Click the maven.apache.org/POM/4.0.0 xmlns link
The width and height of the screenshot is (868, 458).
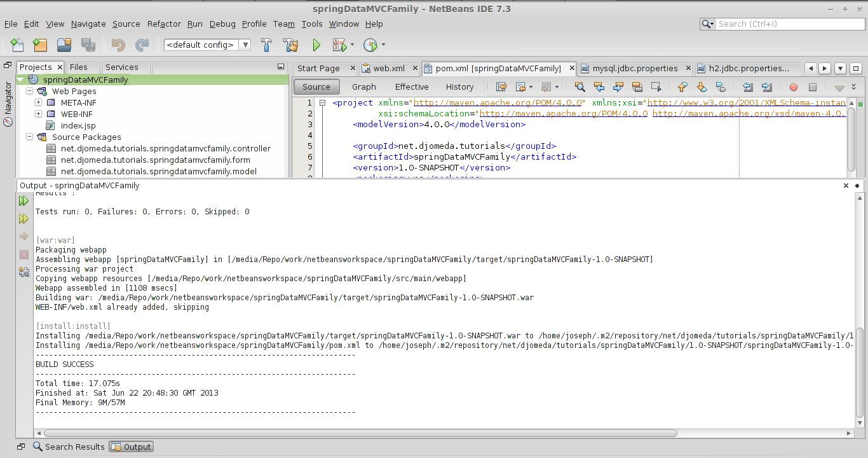498,102
